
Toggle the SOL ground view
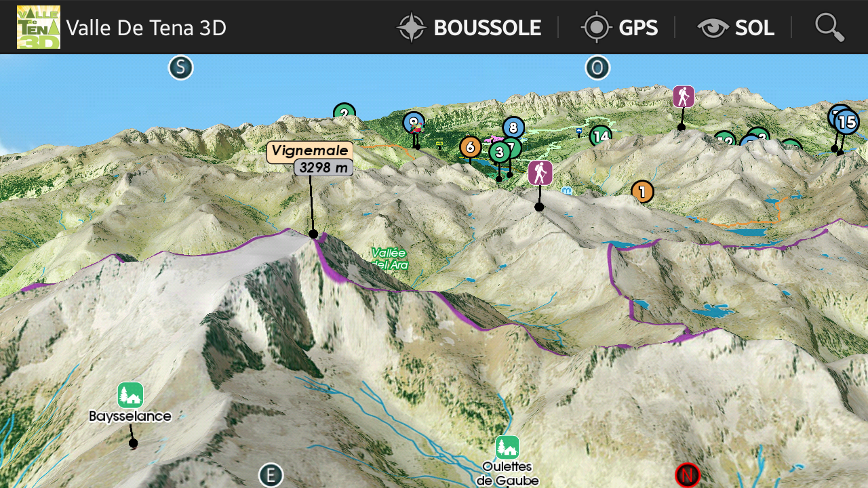point(736,27)
